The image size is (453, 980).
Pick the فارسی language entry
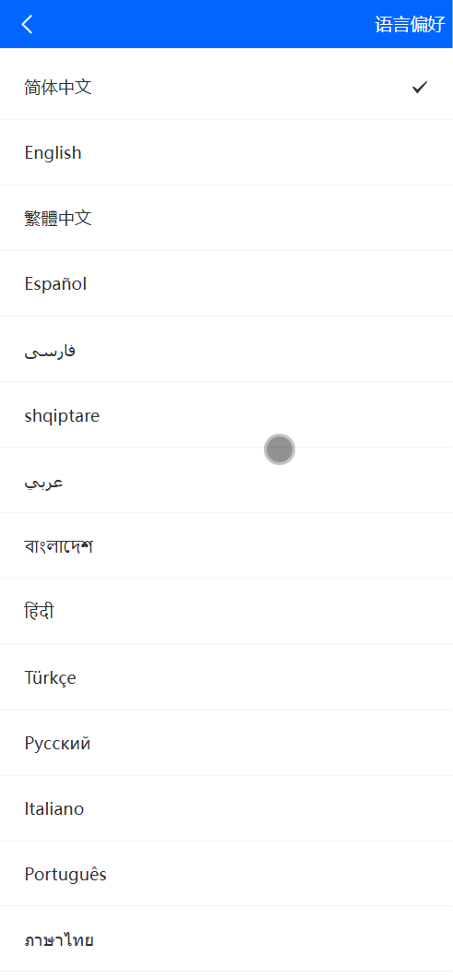[226, 350]
